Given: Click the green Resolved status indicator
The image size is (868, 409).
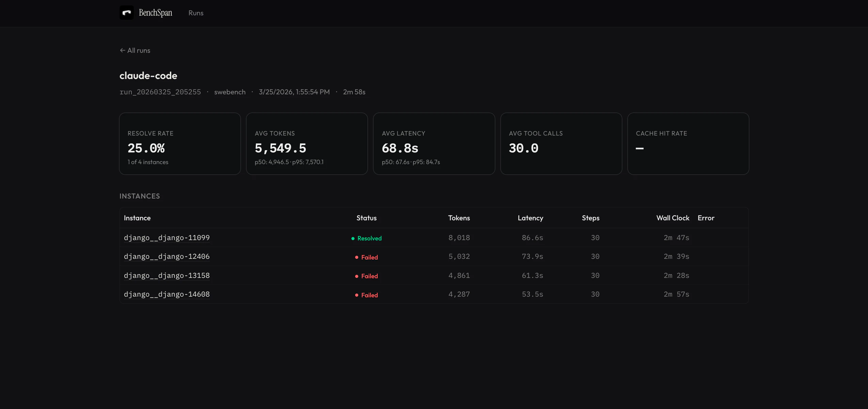Looking at the screenshot, I should coord(366,238).
